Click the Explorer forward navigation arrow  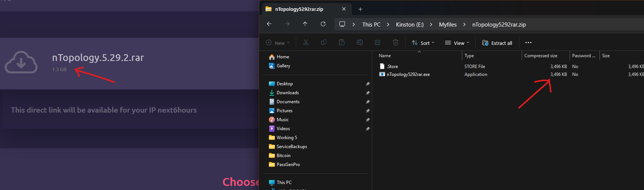[x=287, y=24]
